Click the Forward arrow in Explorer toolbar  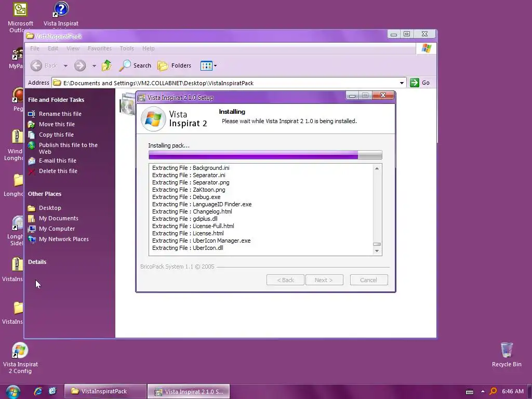point(80,65)
